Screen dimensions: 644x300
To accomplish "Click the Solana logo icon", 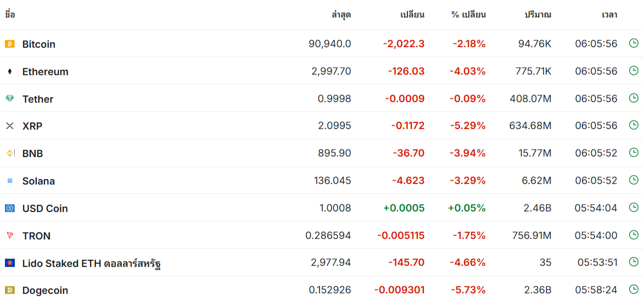I will coord(9,181).
